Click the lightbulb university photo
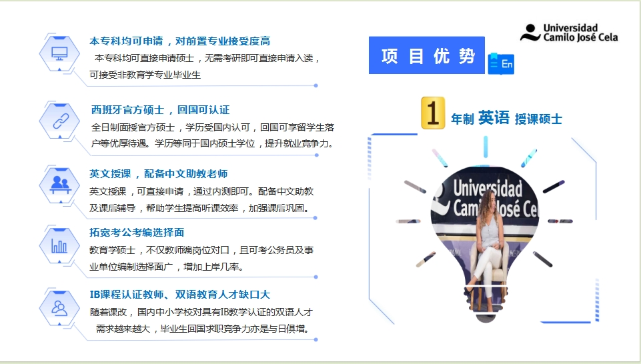The width and height of the screenshot is (641, 364). pyautogui.click(x=485, y=243)
